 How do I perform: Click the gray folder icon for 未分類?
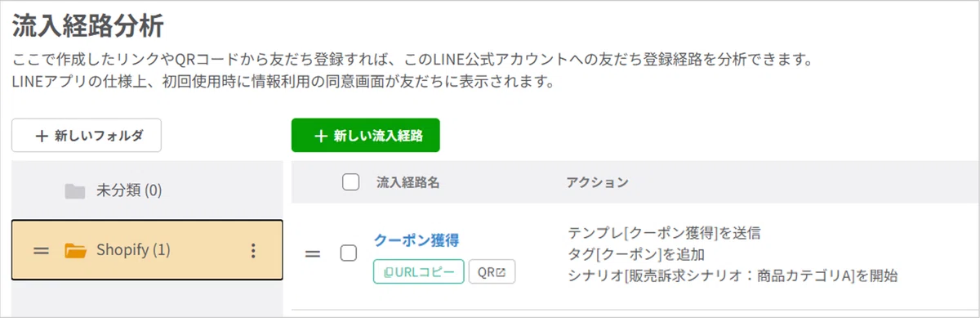tap(75, 191)
